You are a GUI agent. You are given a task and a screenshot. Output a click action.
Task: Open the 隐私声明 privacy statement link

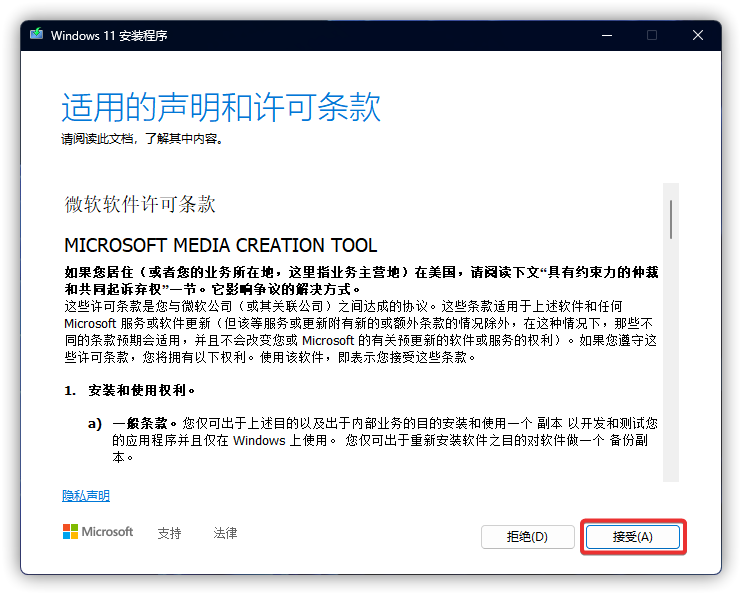coord(86,496)
